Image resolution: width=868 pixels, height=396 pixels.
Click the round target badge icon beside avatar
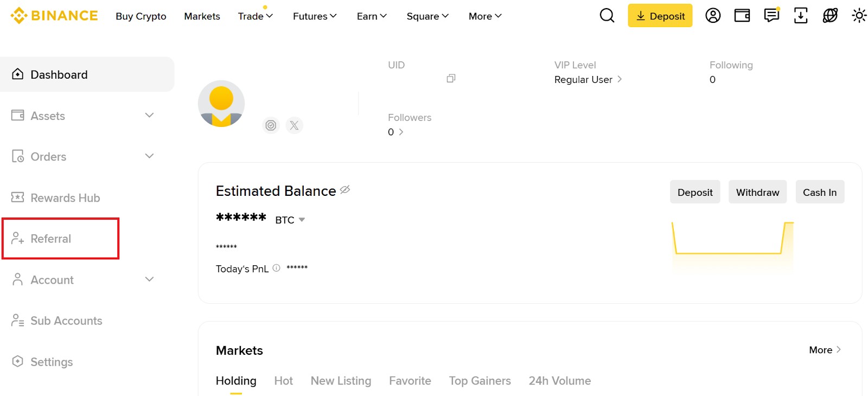pos(271,125)
